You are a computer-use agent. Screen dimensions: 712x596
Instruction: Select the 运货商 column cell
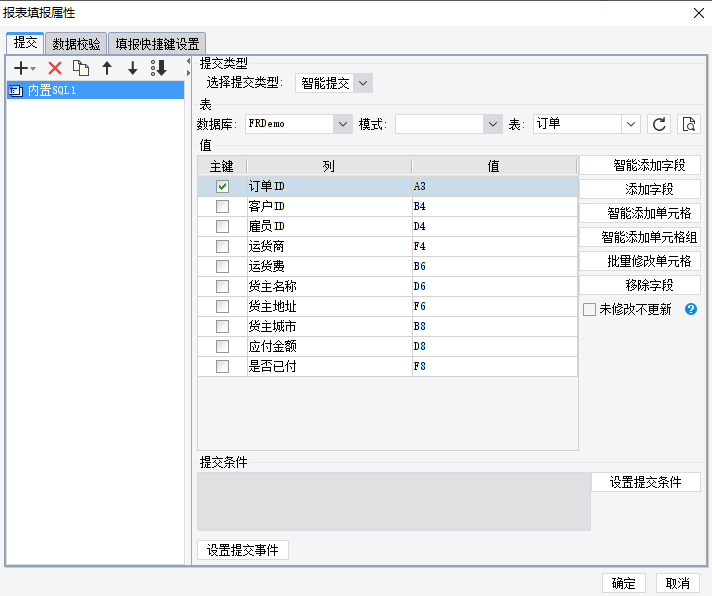pyautogui.click(x=329, y=246)
